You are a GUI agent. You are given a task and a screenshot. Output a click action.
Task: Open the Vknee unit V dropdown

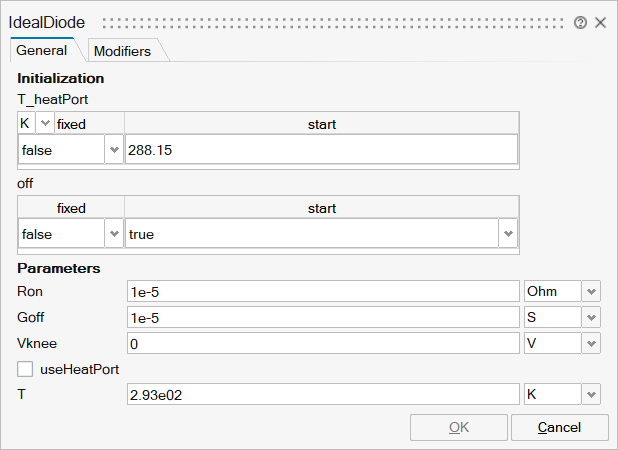pos(591,343)
